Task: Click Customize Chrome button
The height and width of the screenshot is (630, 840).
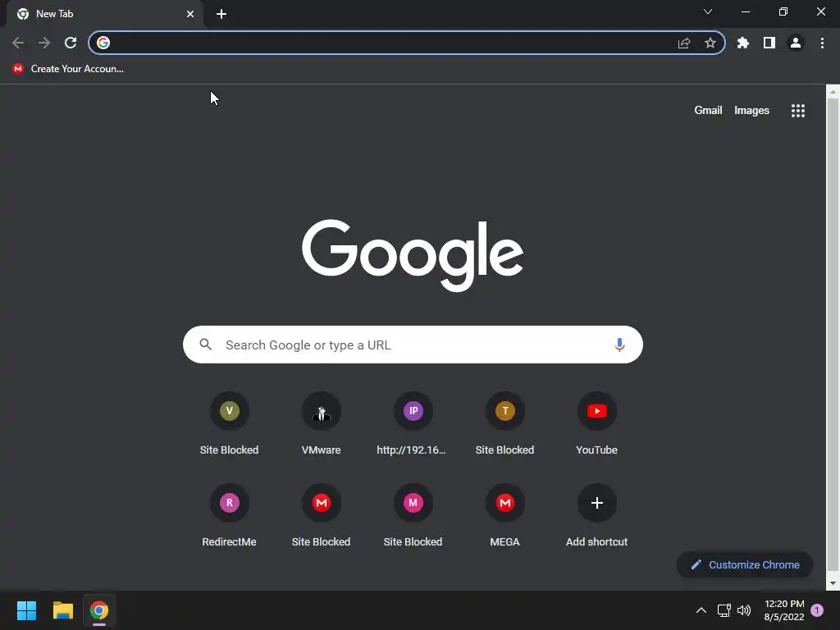Action: pos(745,564)
